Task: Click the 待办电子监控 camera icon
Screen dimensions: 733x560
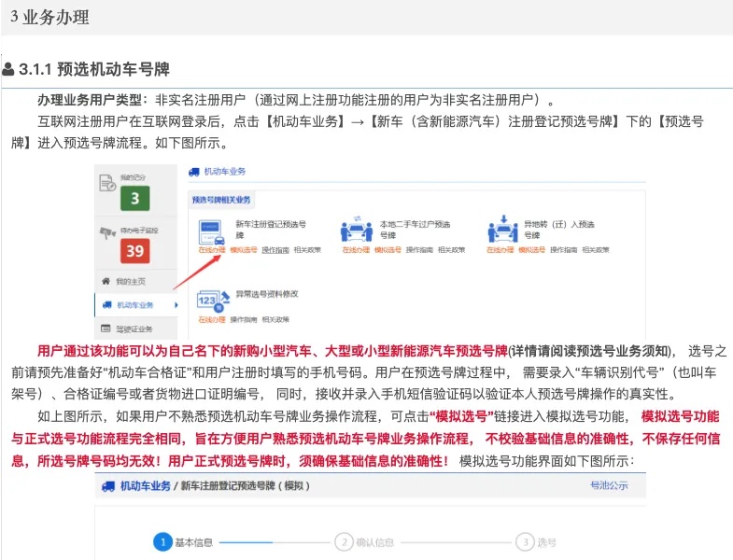Action: 107,231
